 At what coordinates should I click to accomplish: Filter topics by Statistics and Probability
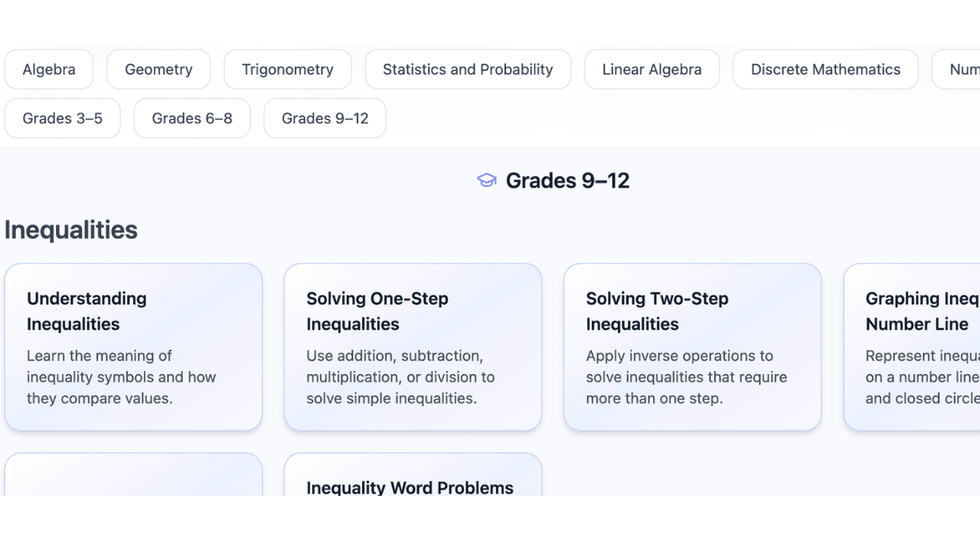[x=468, y=69]
